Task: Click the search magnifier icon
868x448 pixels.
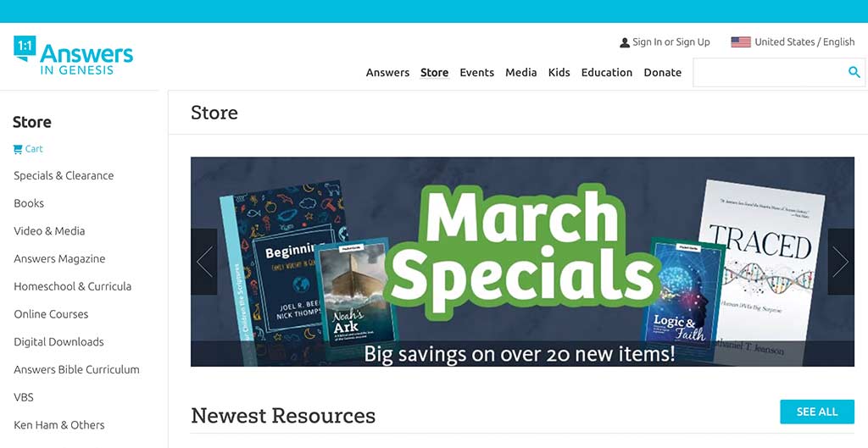Action: pyautogui.click(x=854, y=72)
